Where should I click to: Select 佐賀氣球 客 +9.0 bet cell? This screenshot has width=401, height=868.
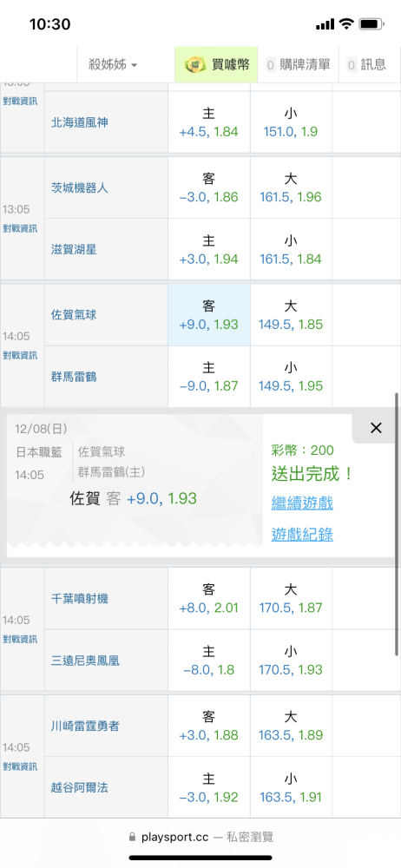209,315
